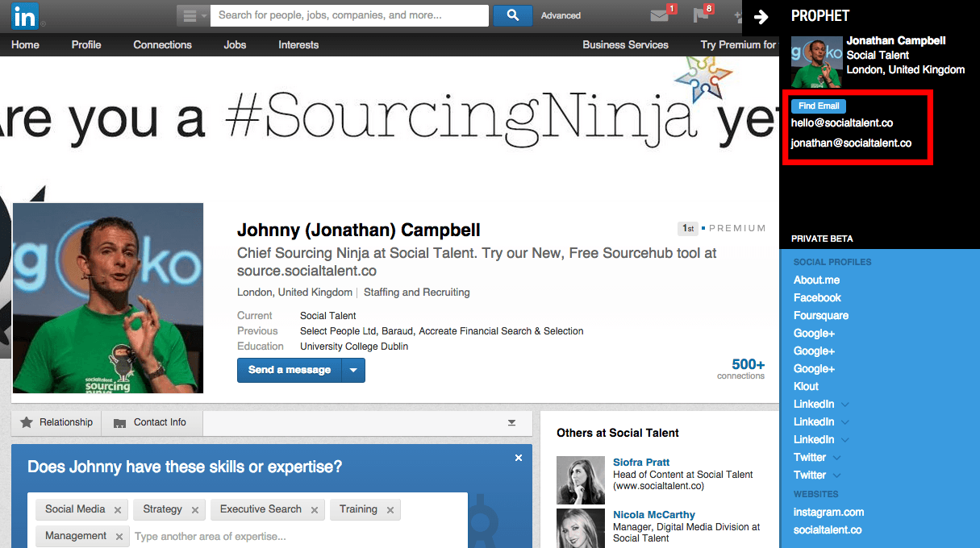Open the Connections menu
The width and height of the screenshot is (980, 548).
click(163, 44)
